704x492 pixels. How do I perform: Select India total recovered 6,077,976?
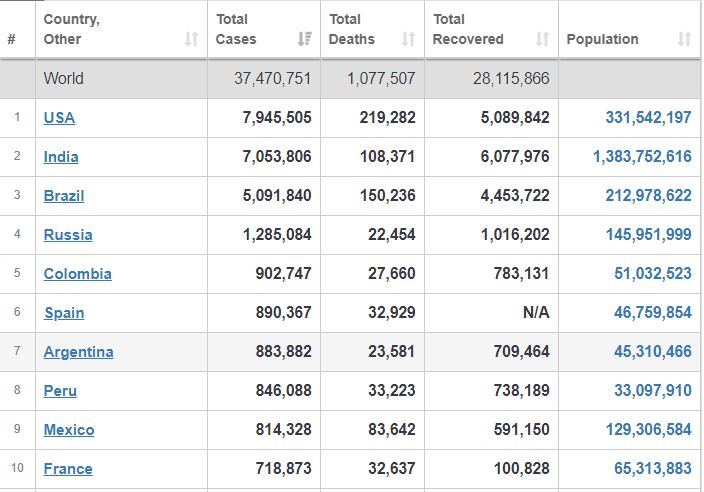click(x=515, y=157)
